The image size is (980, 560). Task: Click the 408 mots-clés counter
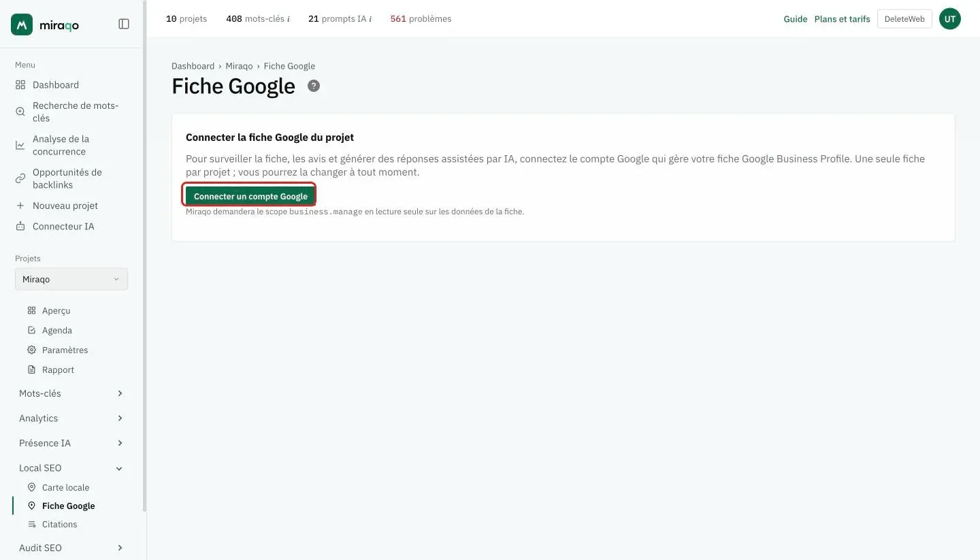(x=258, y=19)
